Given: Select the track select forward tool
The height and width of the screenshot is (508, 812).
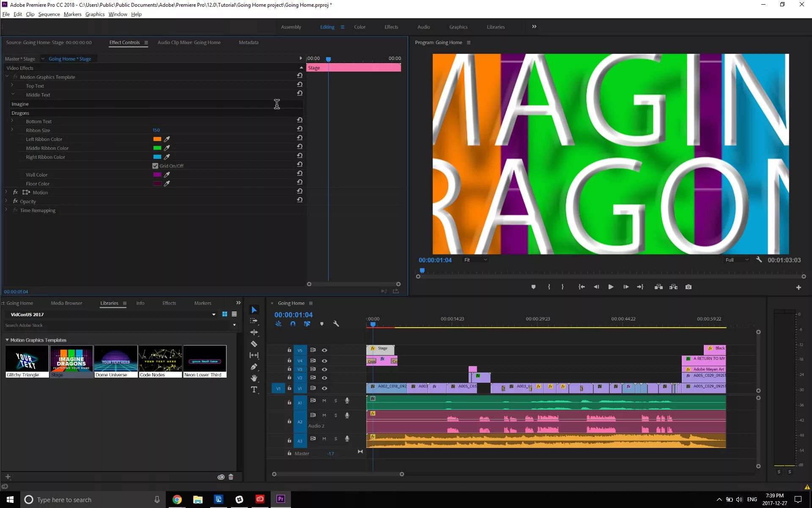Looking at the screenshot, I should (254, 321).
